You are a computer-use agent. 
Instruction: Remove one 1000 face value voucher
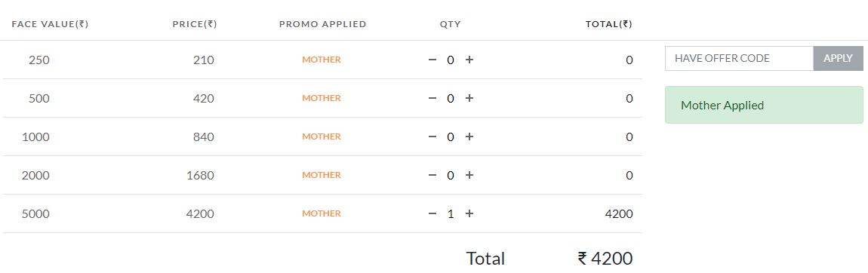click(x=432, y=136)
